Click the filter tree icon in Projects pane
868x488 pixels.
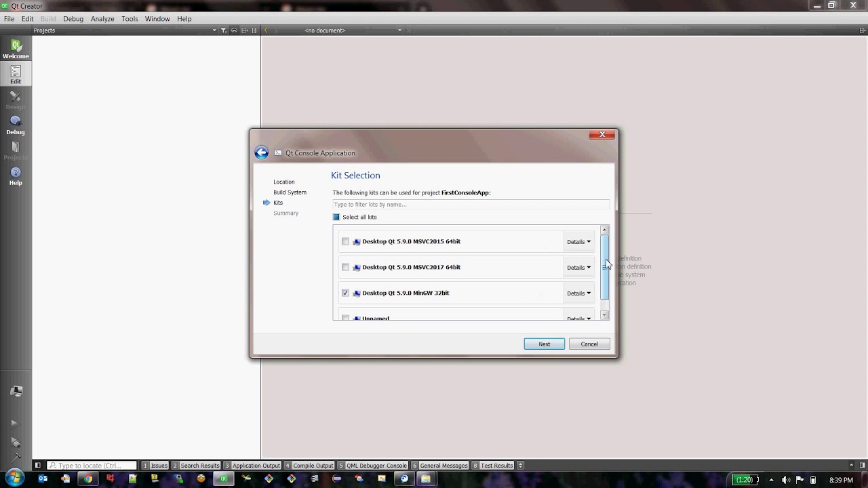(224, 30)
